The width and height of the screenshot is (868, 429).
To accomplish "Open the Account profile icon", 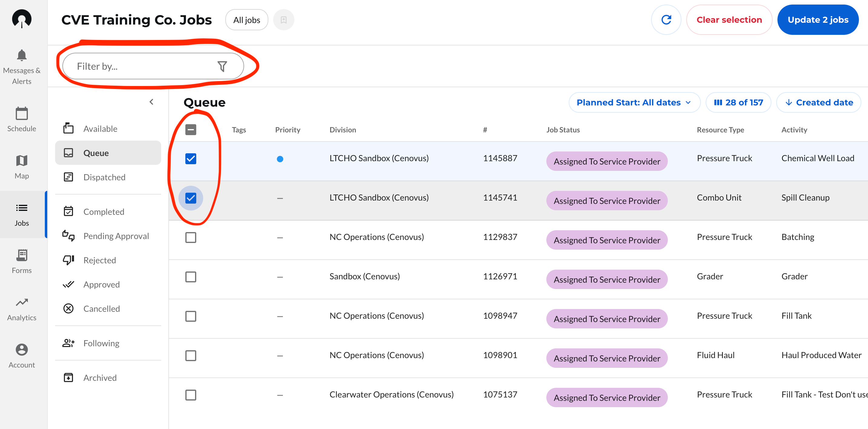I will pyautogui.click(x=22, y=349).
